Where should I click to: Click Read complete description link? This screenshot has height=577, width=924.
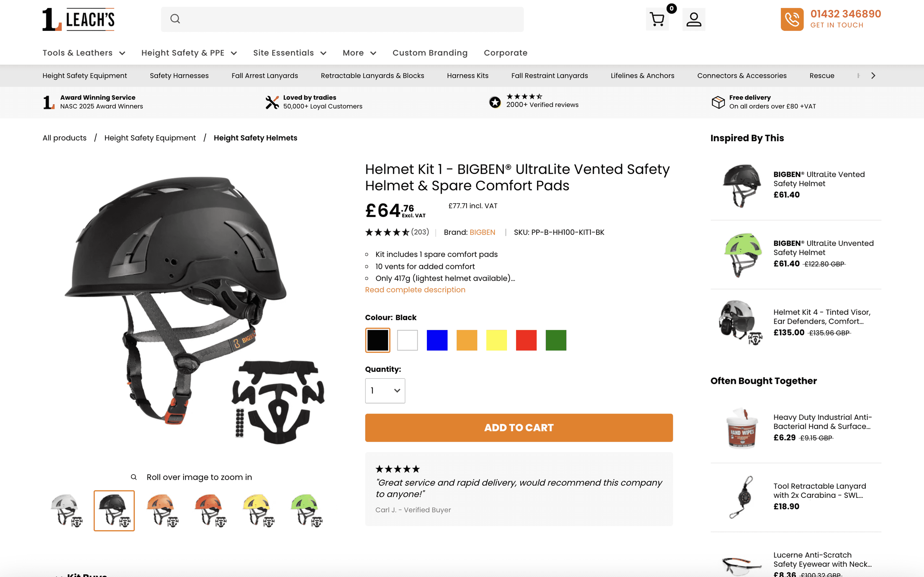click(415, 290)
